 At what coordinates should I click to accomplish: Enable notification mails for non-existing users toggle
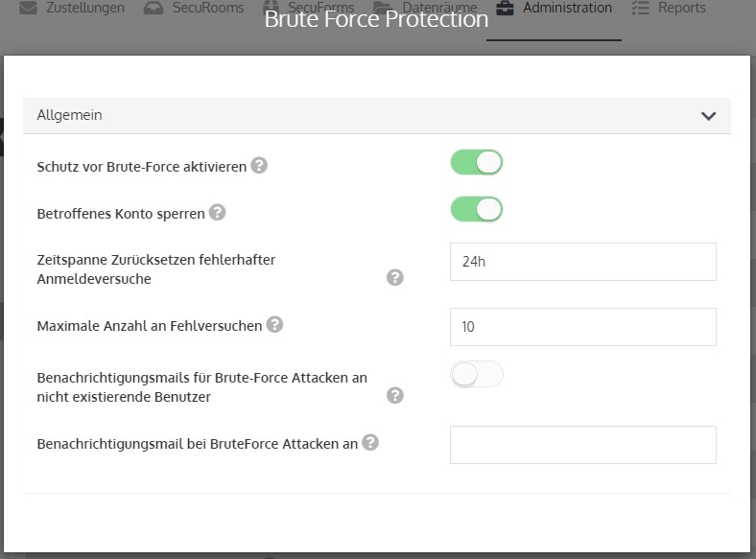point(477,374)
